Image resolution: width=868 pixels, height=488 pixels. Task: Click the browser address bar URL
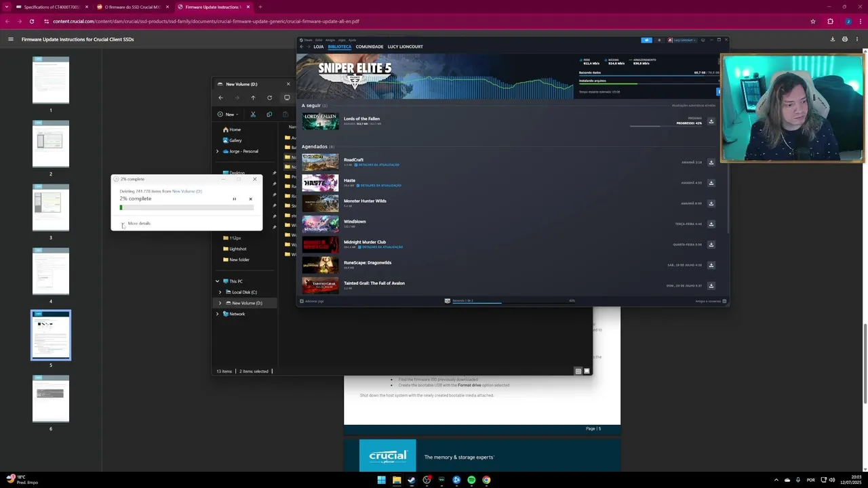click(205, 21)
